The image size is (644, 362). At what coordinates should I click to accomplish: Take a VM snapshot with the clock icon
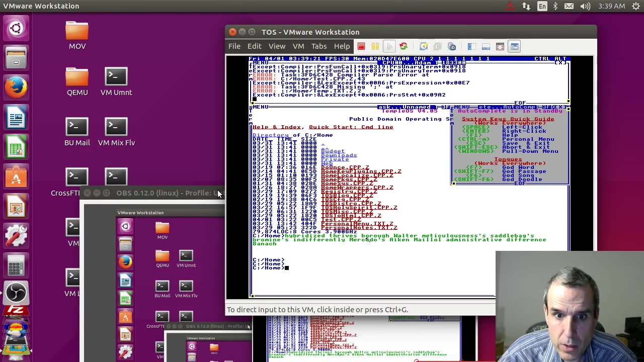(424, 46)
